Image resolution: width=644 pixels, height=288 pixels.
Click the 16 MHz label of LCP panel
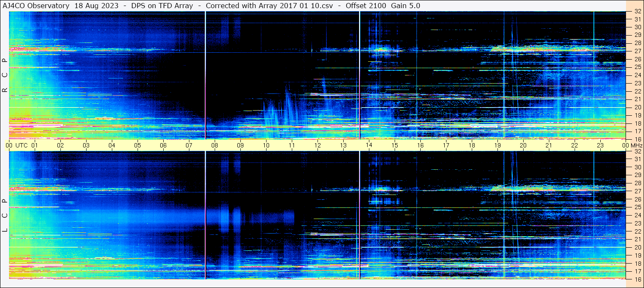(637, 279)
